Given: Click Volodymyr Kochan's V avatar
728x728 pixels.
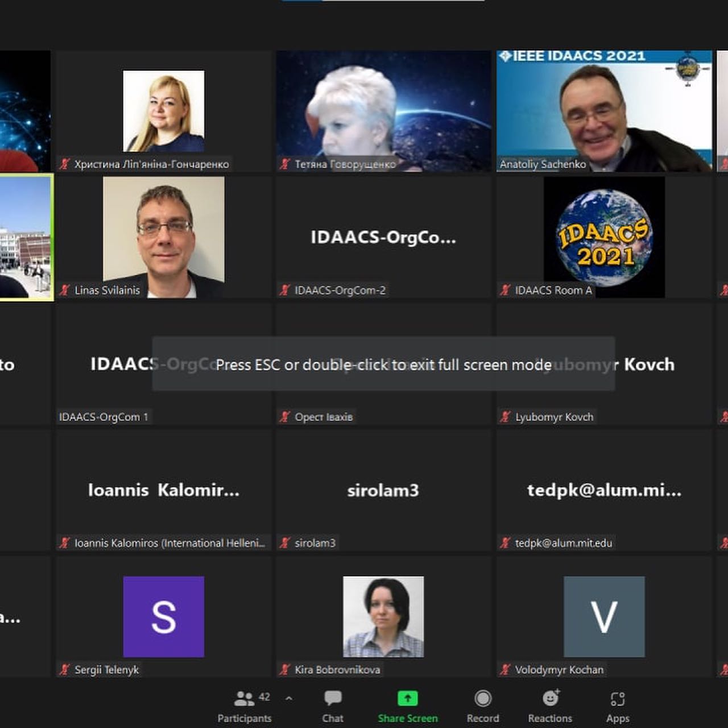Looking at the screenshot, I should pyautogui.click(x=604, y=617).
